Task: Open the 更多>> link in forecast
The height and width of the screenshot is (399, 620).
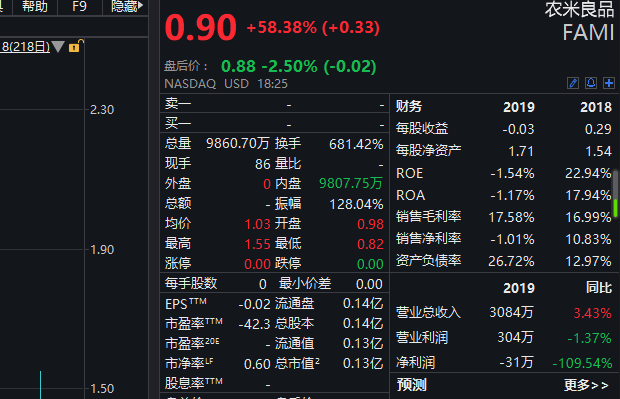Action: pos(586,385)
